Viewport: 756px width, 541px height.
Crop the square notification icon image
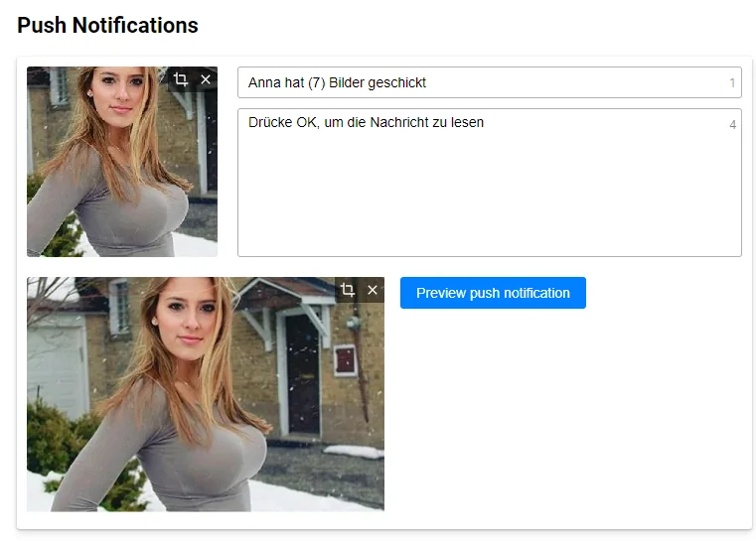181,79
